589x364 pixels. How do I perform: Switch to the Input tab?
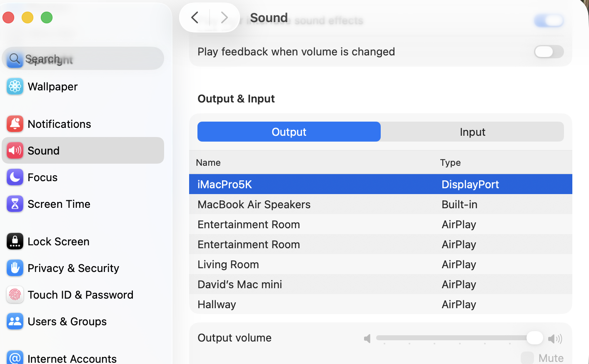[x=472, y=132]
